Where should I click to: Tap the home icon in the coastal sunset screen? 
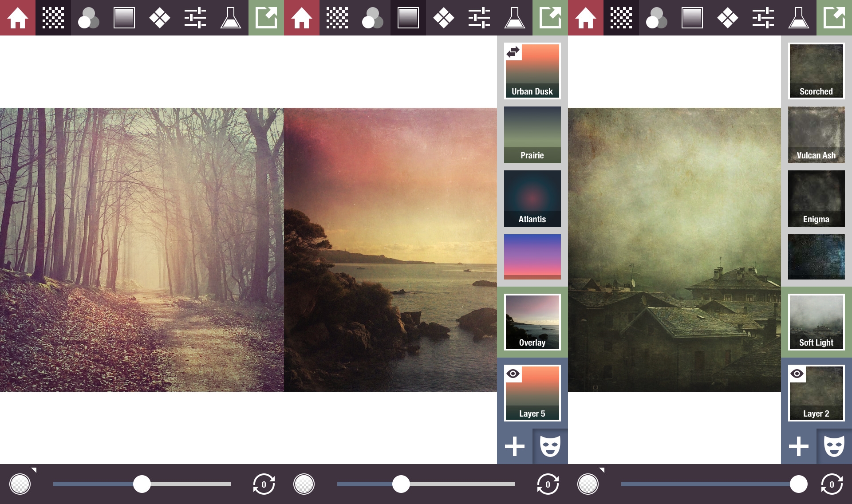[302, 18]
